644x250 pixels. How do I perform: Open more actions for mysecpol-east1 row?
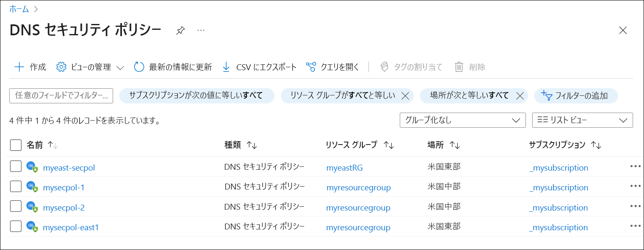click(635, 226)
